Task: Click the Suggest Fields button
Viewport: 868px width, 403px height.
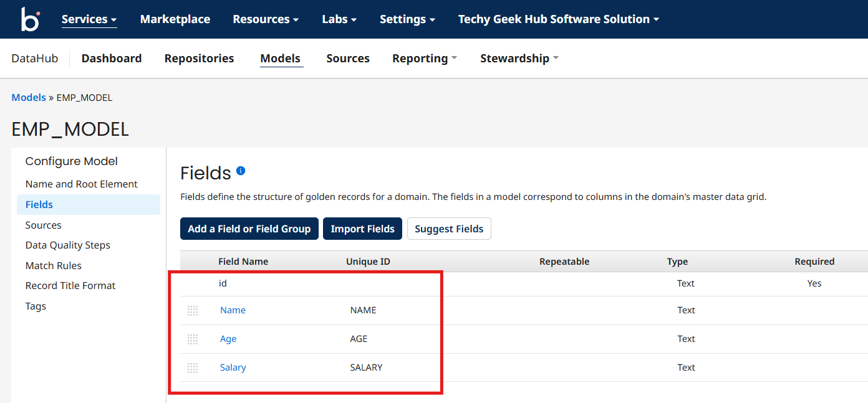Action: point(449,229)
